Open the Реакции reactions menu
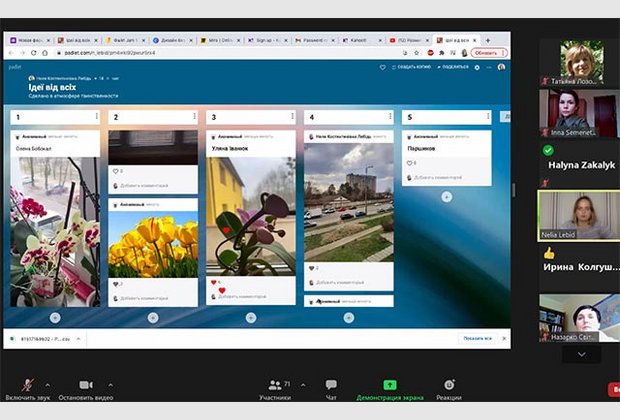 449,386
